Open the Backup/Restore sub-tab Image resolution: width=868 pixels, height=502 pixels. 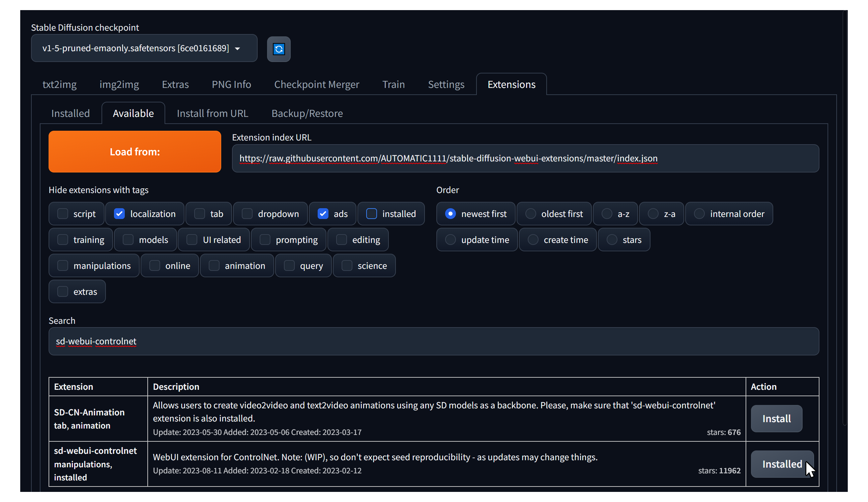coord(307,113)
